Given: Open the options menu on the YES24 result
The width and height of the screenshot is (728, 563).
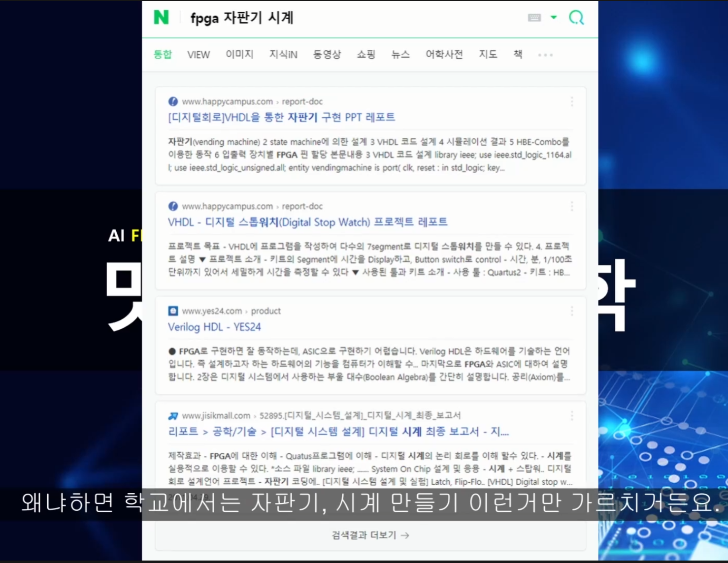Looking at the screenshot, I should (x=572, y=312).
